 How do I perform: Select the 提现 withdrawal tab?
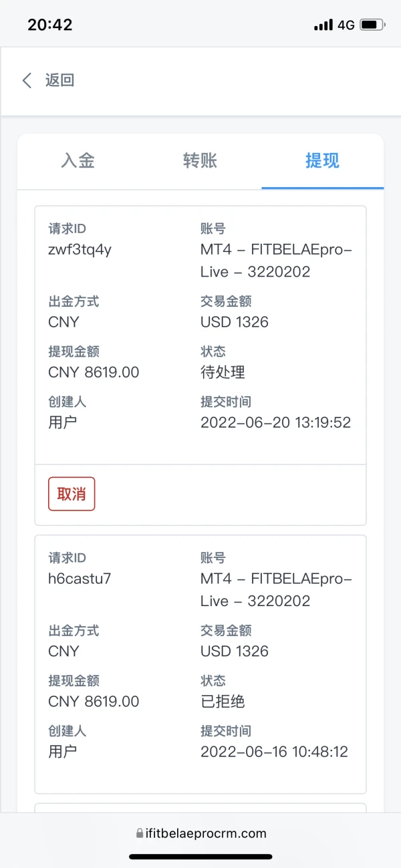322,160
